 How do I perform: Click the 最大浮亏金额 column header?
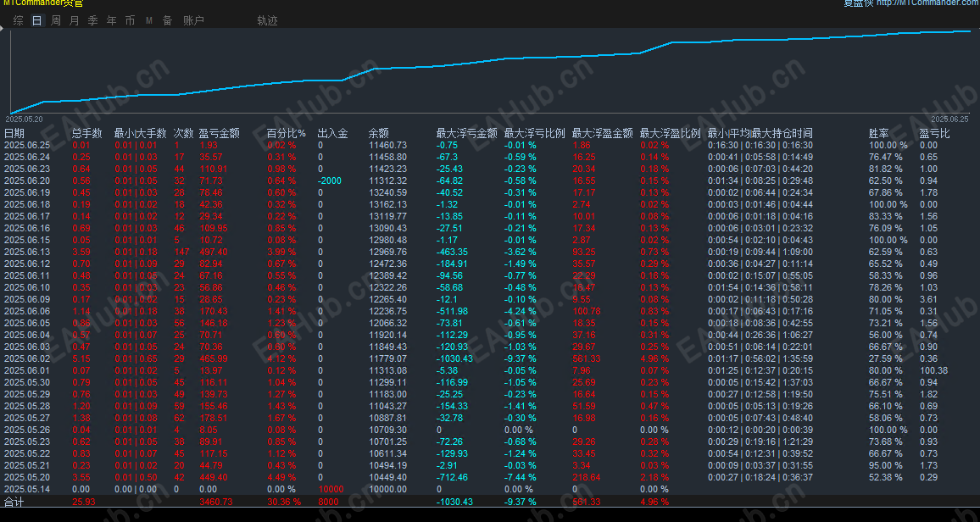point(467,133)
